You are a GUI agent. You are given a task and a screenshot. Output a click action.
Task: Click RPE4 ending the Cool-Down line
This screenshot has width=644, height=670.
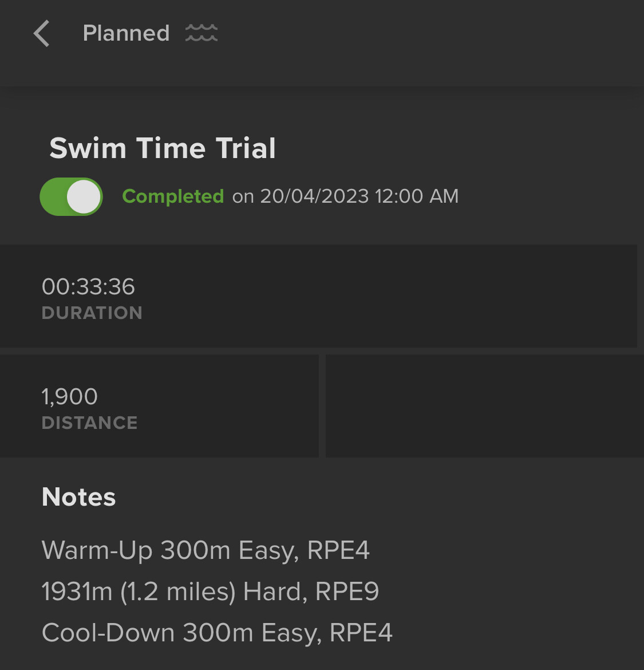pos(361,633)
